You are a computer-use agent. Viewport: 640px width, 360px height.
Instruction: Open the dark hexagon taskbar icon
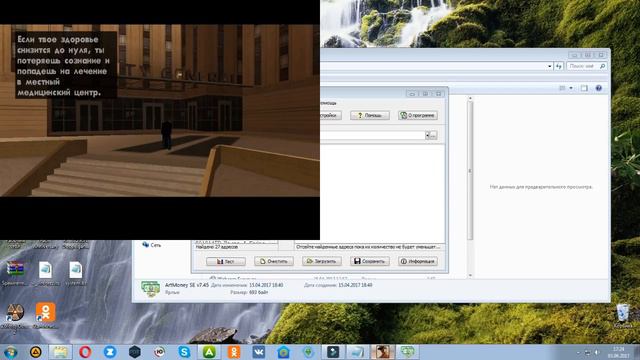pos(135,352)
